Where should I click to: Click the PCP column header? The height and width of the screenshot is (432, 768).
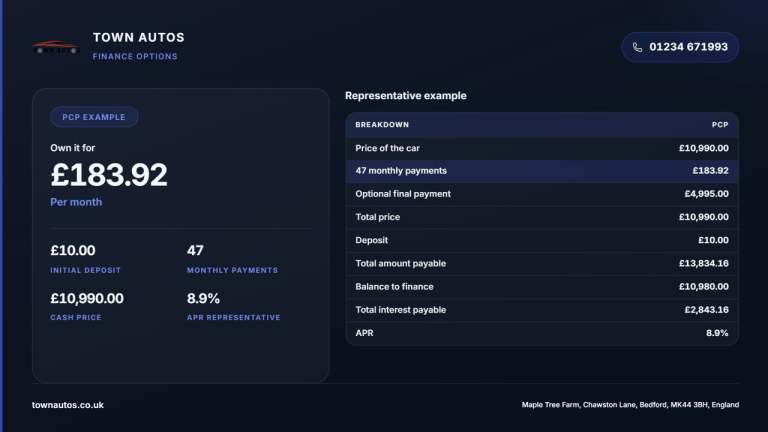pyautogui.click(x=720, y=125)
